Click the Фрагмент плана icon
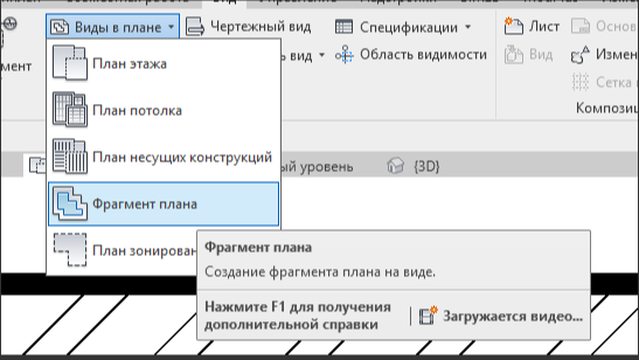Image resolution: width=639 pixels, height=360 pixels. point(70,203)
